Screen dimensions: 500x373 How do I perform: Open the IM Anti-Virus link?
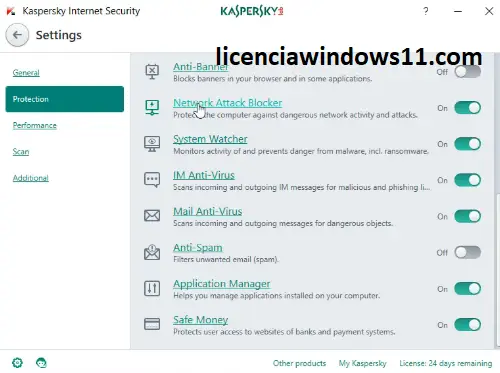coord(204,175)
